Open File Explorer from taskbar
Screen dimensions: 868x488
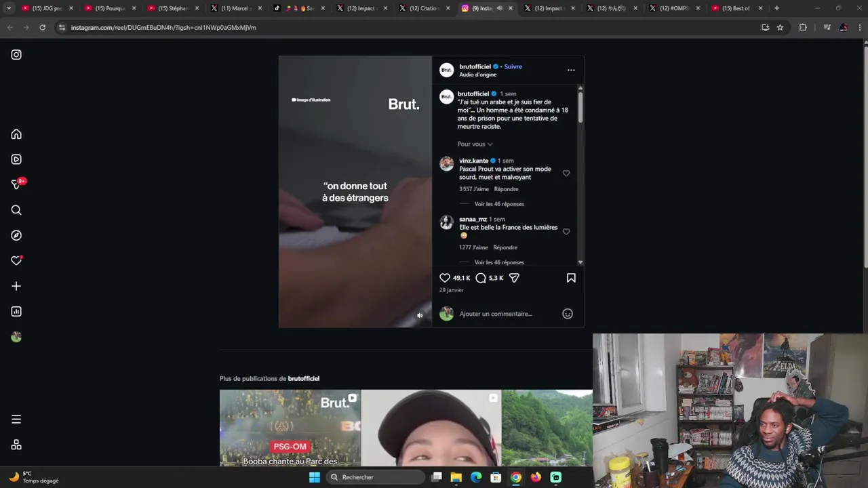pyautogui.click(x=456, y=477)
